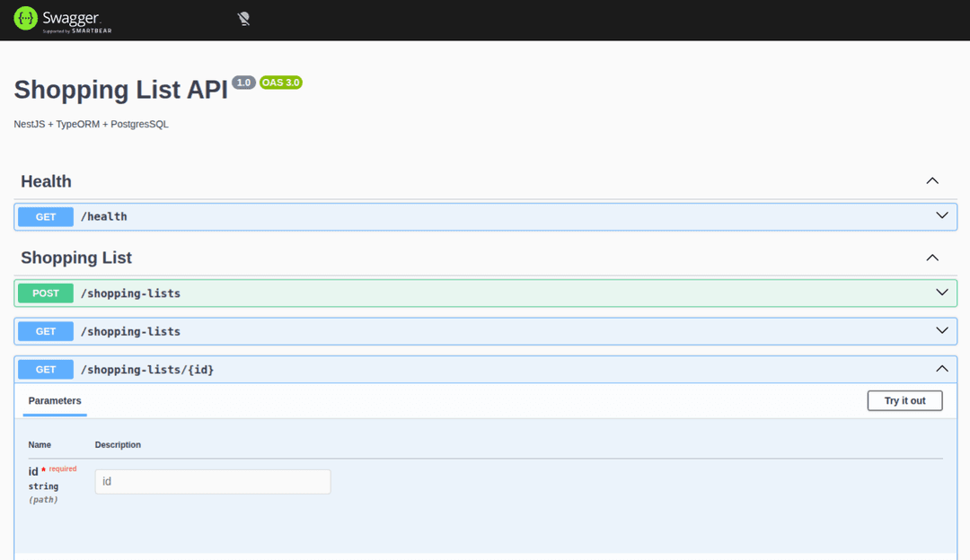Click the Try it out button
Image resolution: width=970 pixels, height=560 pixels.
(x=904, y=400)
